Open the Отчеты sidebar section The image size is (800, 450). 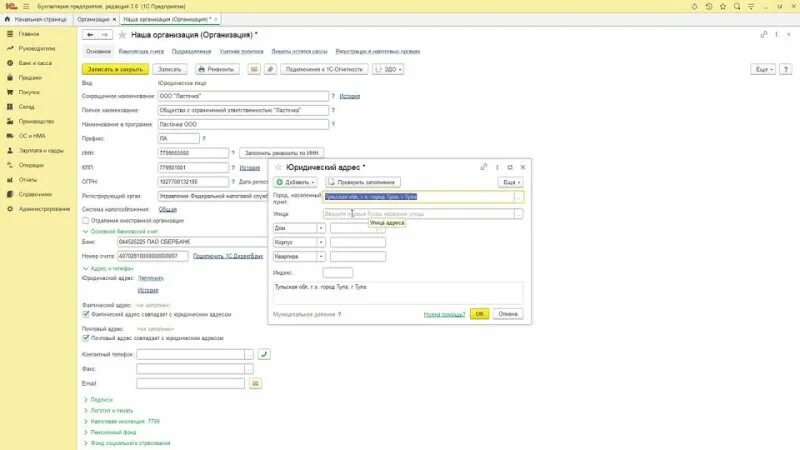[28, 180]
